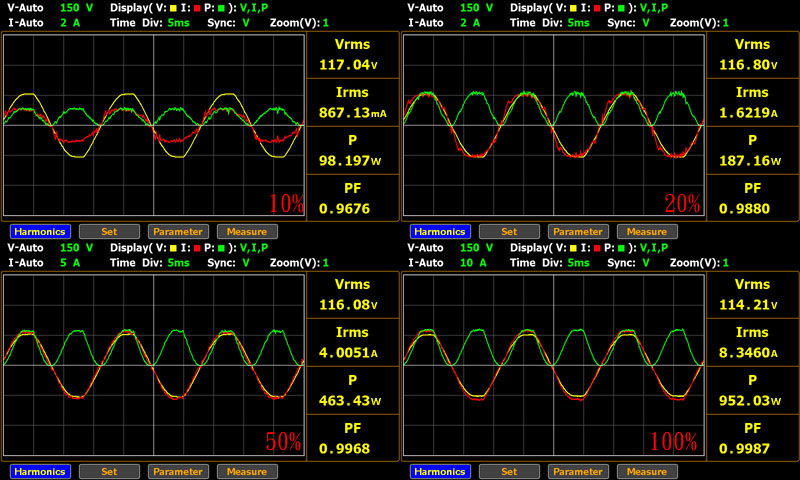Click the V,I,P display value in 20% panel

pos(654,8)
